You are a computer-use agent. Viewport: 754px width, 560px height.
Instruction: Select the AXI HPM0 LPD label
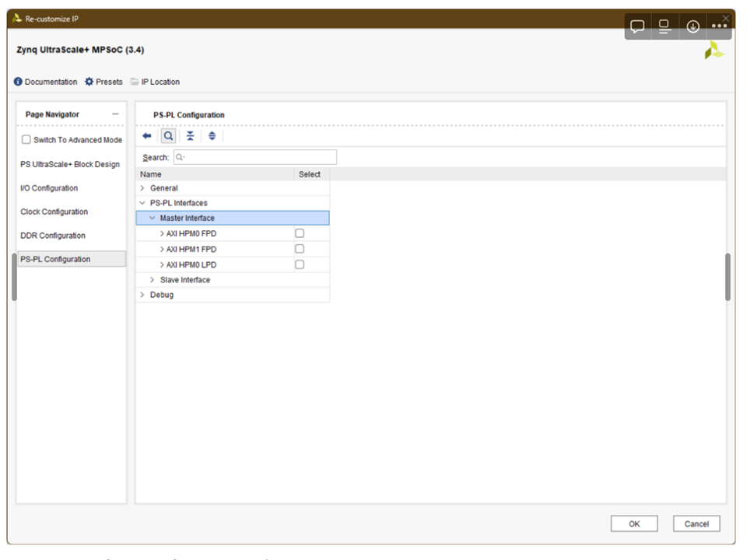(x=191, y=265)
